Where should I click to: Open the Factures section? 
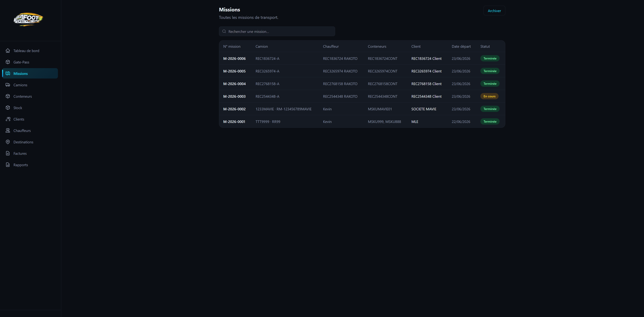coord(30,154)
